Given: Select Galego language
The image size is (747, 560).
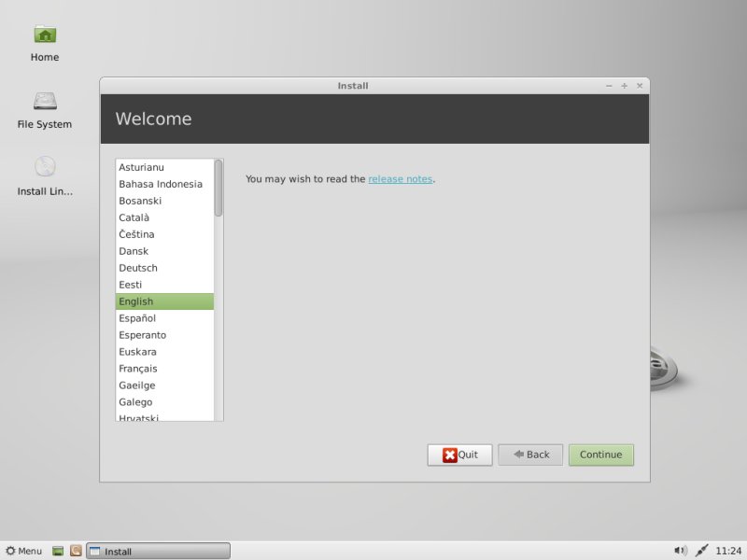Looking at the screenshot, I should click(x=164, y=402).
